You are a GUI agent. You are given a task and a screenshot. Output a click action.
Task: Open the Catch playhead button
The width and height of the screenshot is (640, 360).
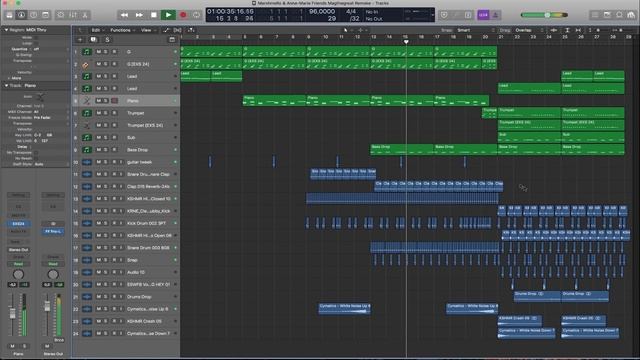tap(191, 30)
